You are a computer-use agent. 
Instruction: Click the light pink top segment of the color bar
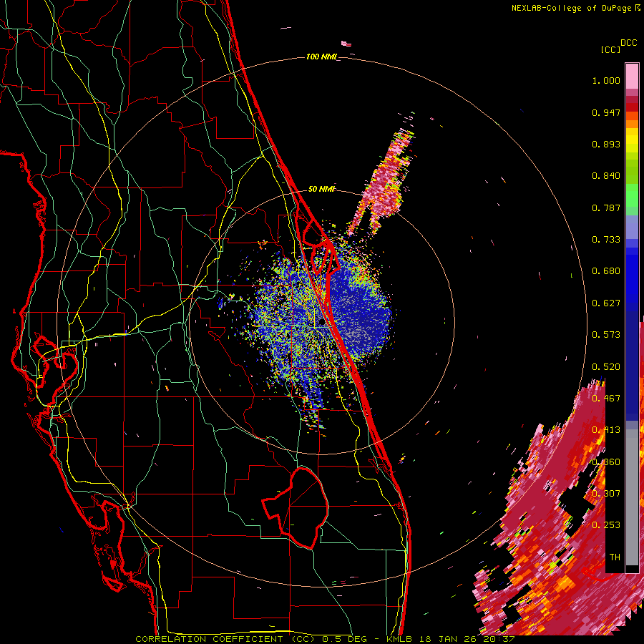632,76
